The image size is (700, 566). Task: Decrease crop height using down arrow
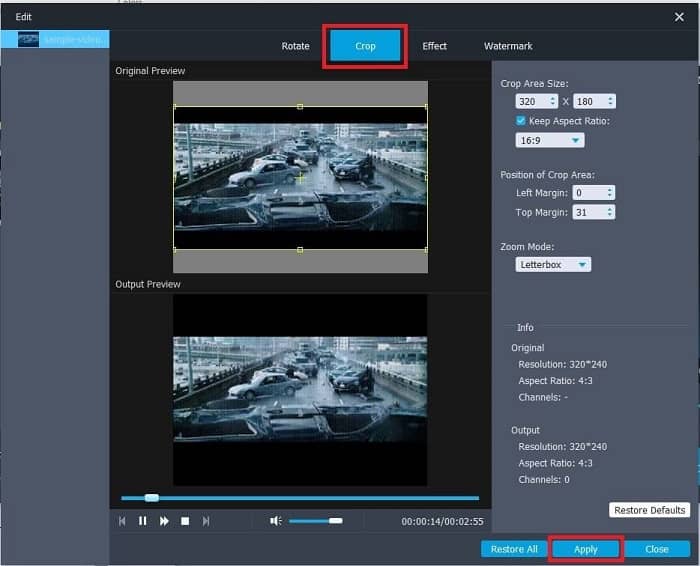[610, 104]
